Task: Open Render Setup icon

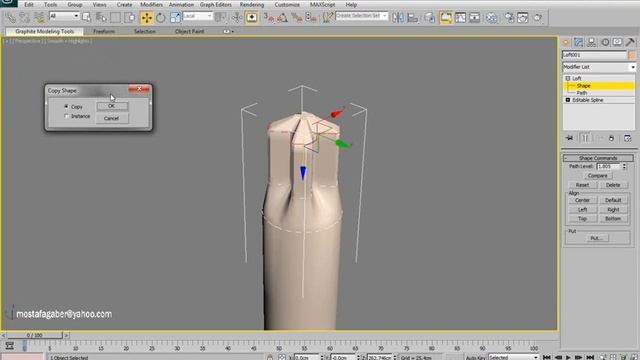Action: [509, 18]
